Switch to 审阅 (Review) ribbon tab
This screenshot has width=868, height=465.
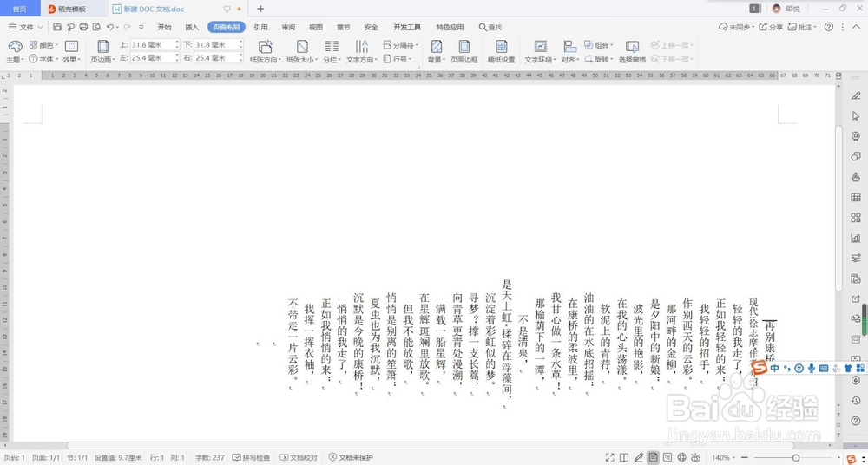pos(288,27)
